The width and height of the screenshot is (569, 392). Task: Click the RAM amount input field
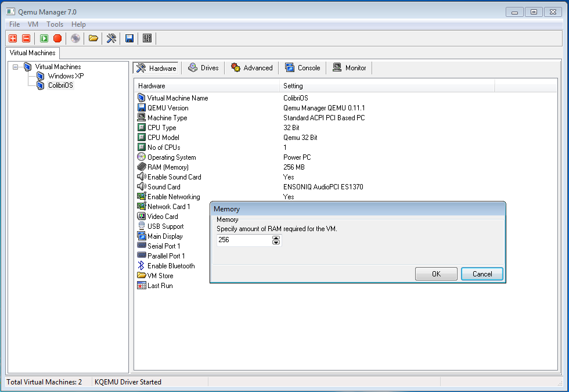[x=244, y=240]
